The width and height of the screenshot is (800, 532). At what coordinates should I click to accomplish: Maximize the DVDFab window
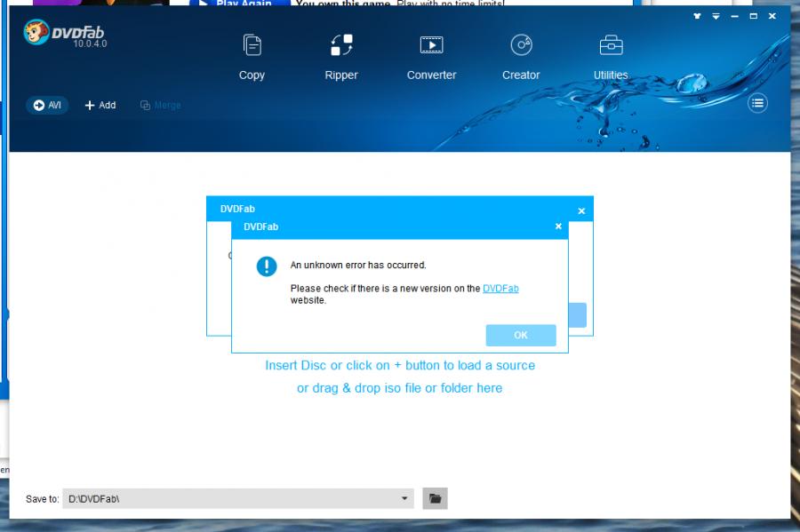pos(754,16)
